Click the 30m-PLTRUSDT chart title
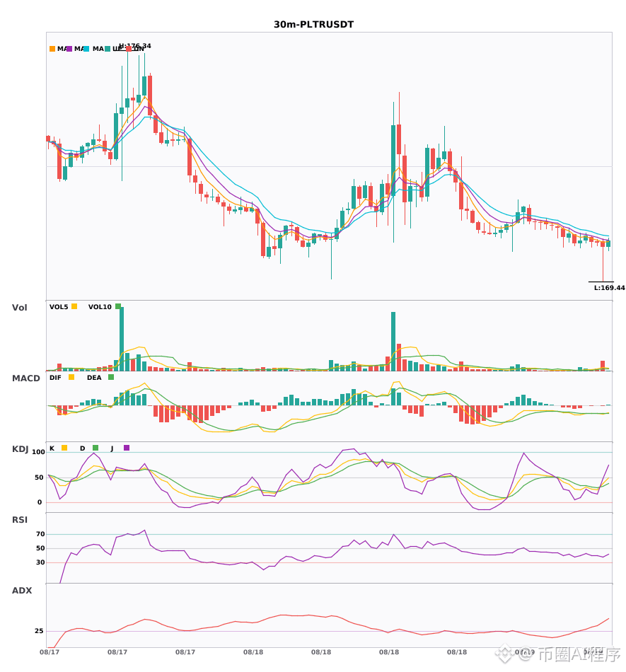The height and width of the screenshot is (672, 626). [x=313, y=25]
